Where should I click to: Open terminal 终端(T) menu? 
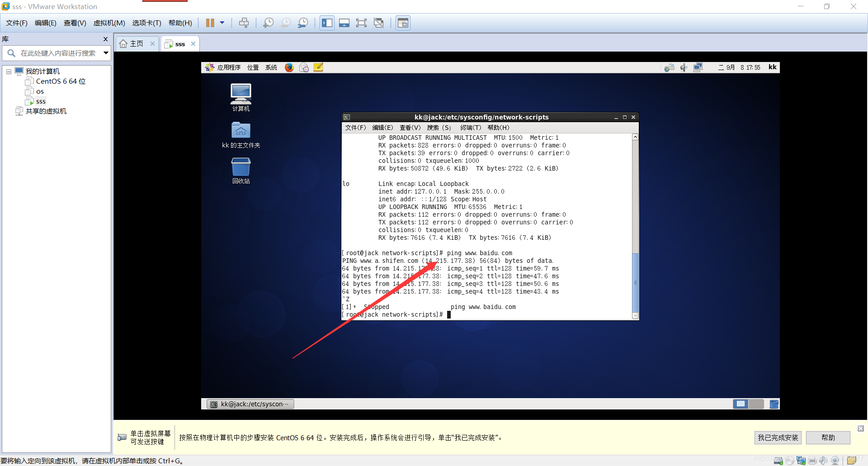pos(471,128)
